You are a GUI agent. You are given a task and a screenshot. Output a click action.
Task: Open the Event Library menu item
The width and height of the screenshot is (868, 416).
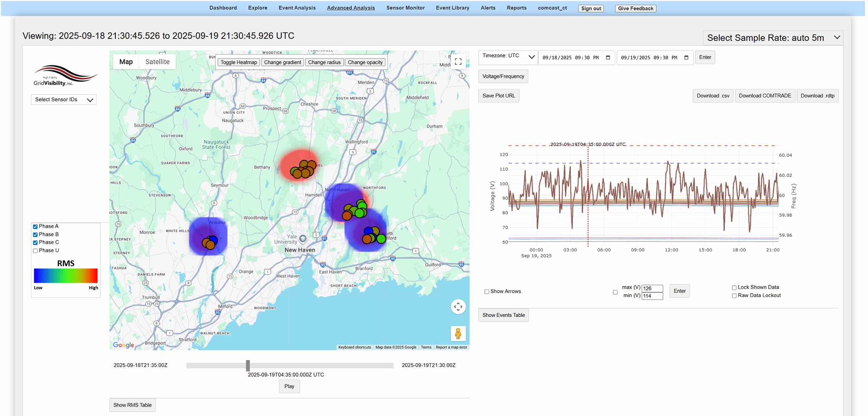(452, 8)
